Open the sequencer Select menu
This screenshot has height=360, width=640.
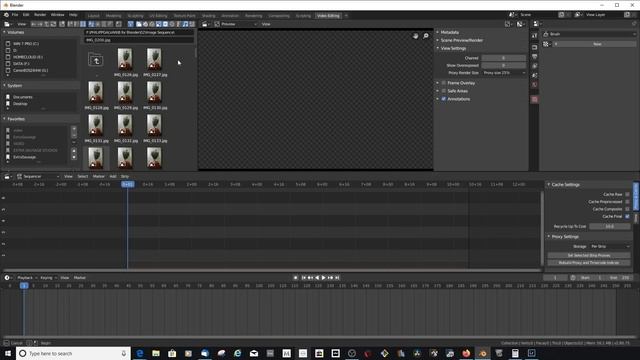click(82, 176)
